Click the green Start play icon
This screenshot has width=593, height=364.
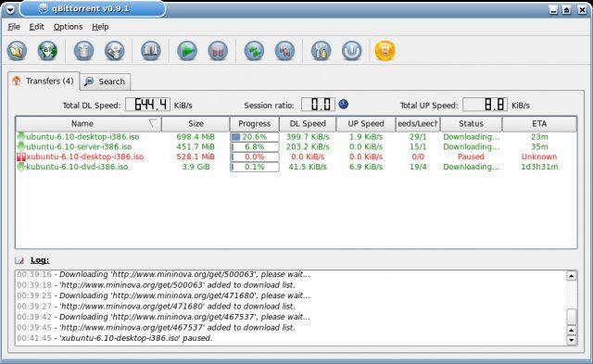tap(187, 51)
